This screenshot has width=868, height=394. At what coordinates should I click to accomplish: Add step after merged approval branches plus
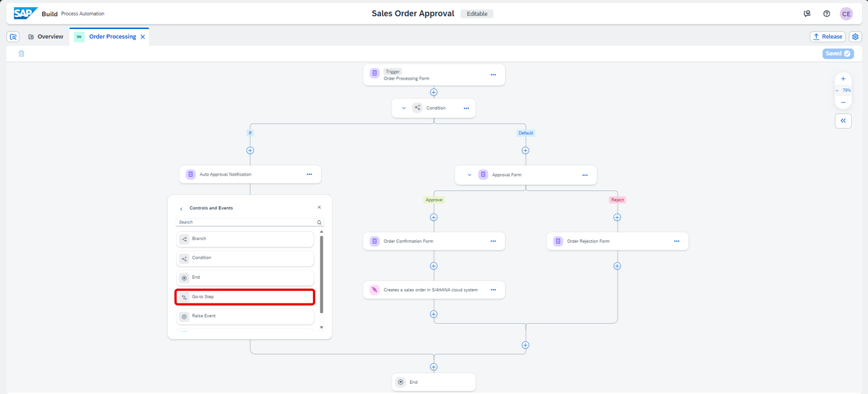(x=525, y=345)
